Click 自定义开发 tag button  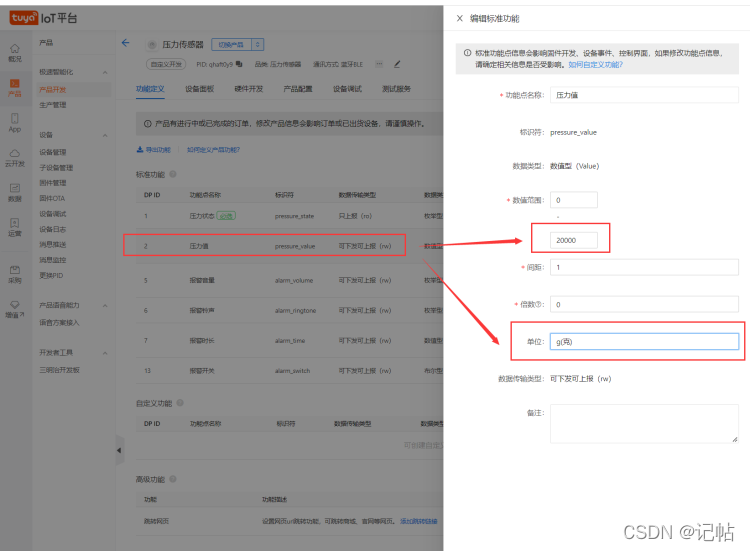point(166,64)
